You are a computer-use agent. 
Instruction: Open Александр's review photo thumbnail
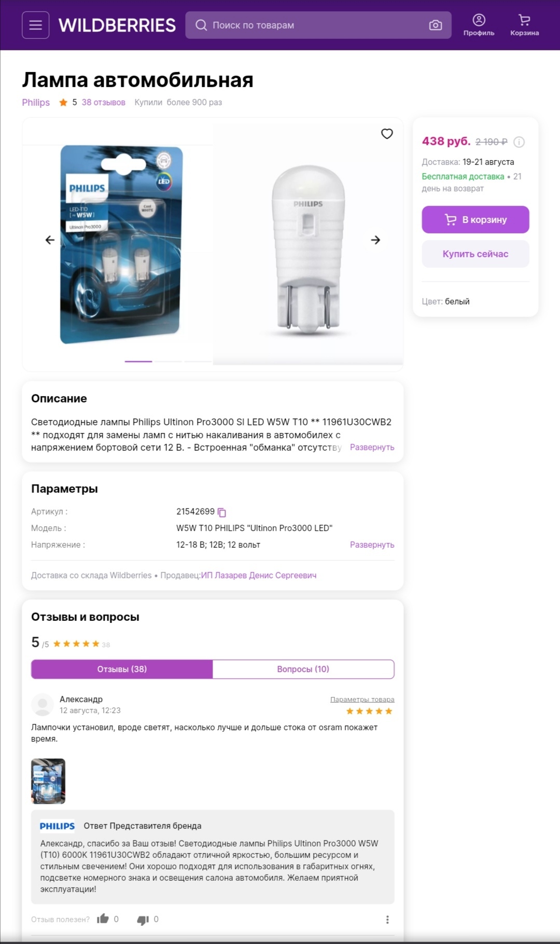coord(48,781)
